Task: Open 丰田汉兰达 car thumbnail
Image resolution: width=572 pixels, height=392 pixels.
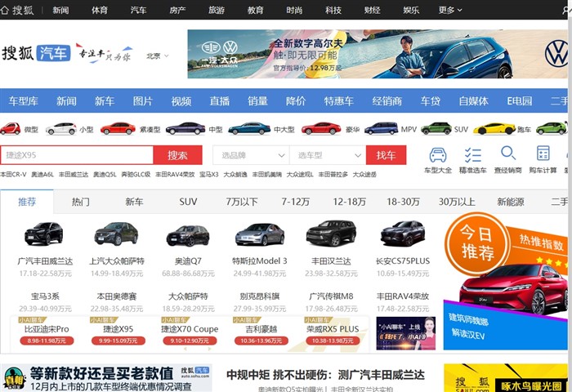Action: (x=331, y=234)
